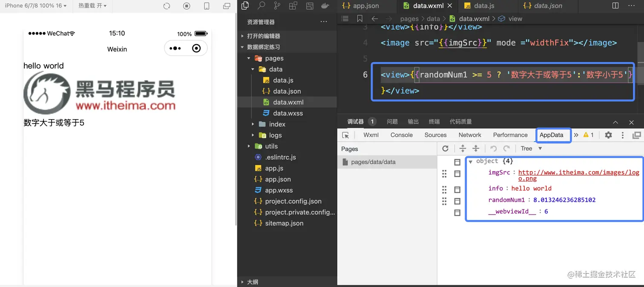644x287 pixels.
Task: Collapse the debugger panel with the up chevron
Action: point(615,122)
